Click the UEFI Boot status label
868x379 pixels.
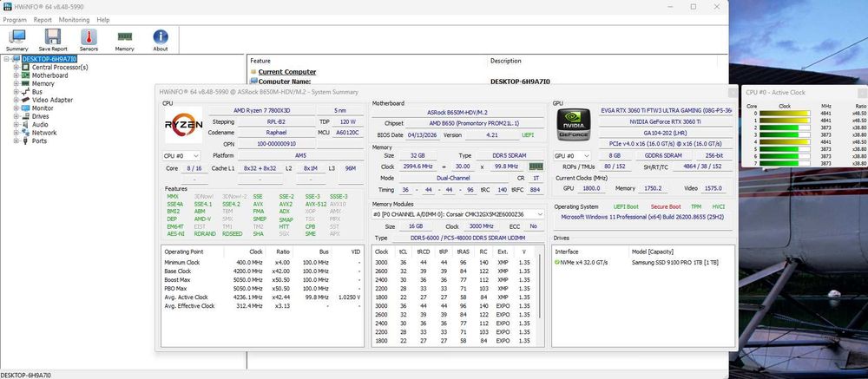click(x=626, y=207)
